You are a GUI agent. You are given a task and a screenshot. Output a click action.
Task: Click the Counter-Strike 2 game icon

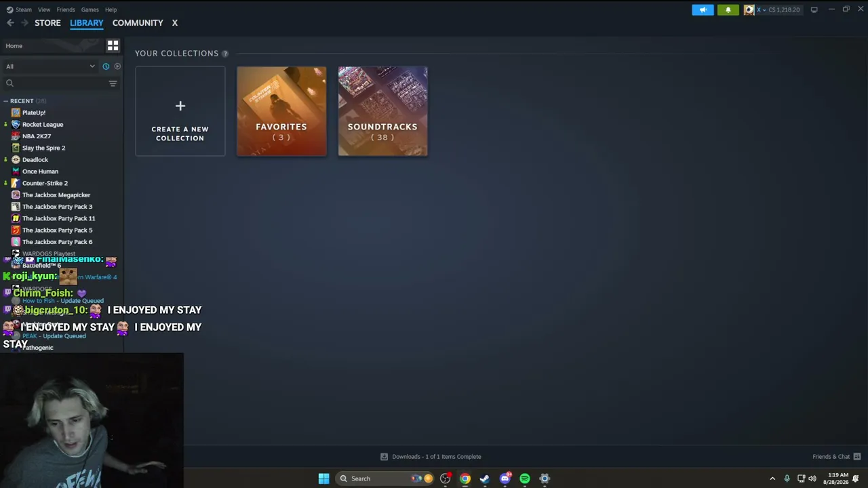[16, 183]
